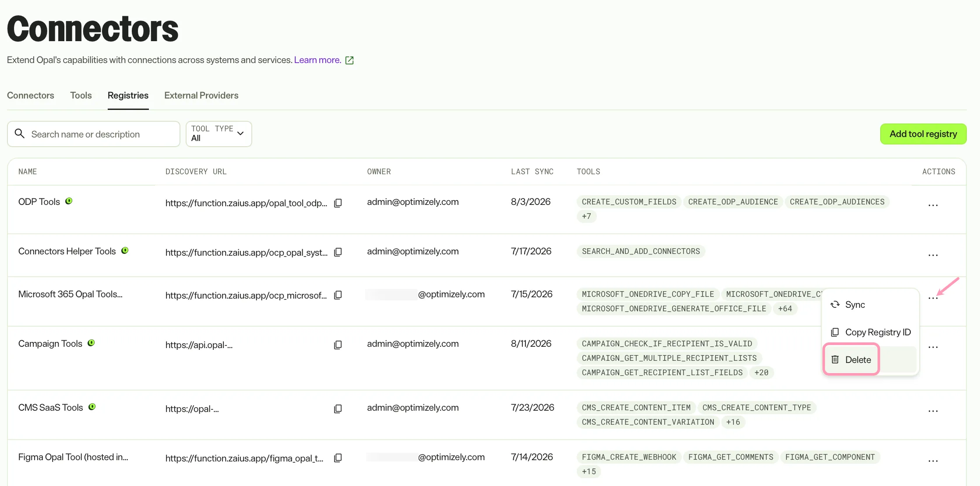Click the Microsoft 365 Opal Tools name
This screenshot has width=980, height=486.
pyautogui.click(x=71, y=294)
